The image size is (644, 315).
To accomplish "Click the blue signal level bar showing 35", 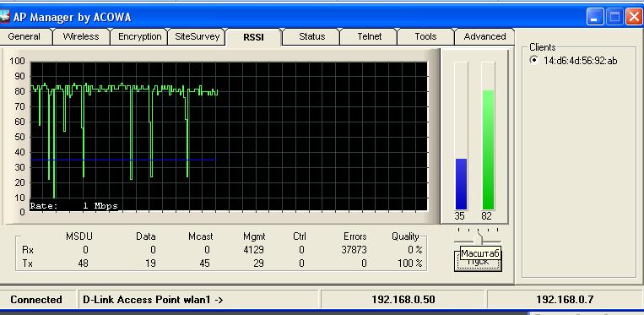I will [461, 184].
